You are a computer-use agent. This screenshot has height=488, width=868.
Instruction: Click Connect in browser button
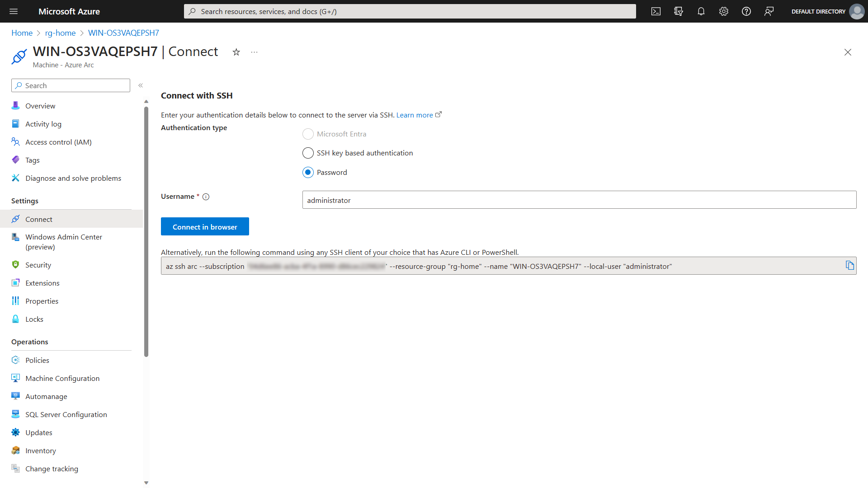click(x=205, y=226)
